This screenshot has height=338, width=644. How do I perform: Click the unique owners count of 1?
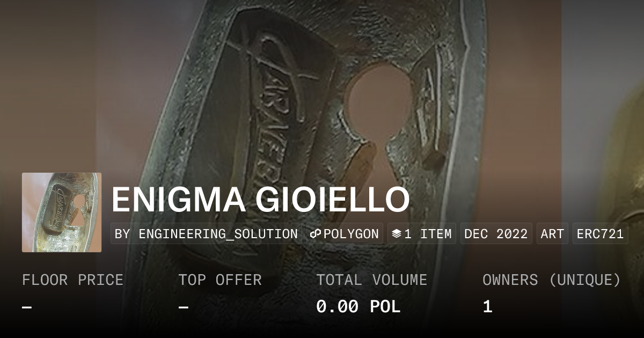(x=487, y=307)
